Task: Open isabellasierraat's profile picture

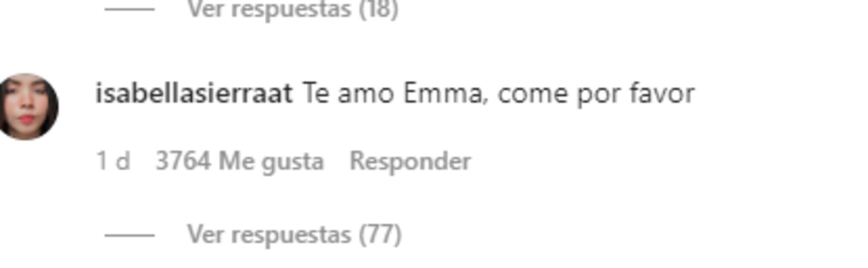Action: 29,107
